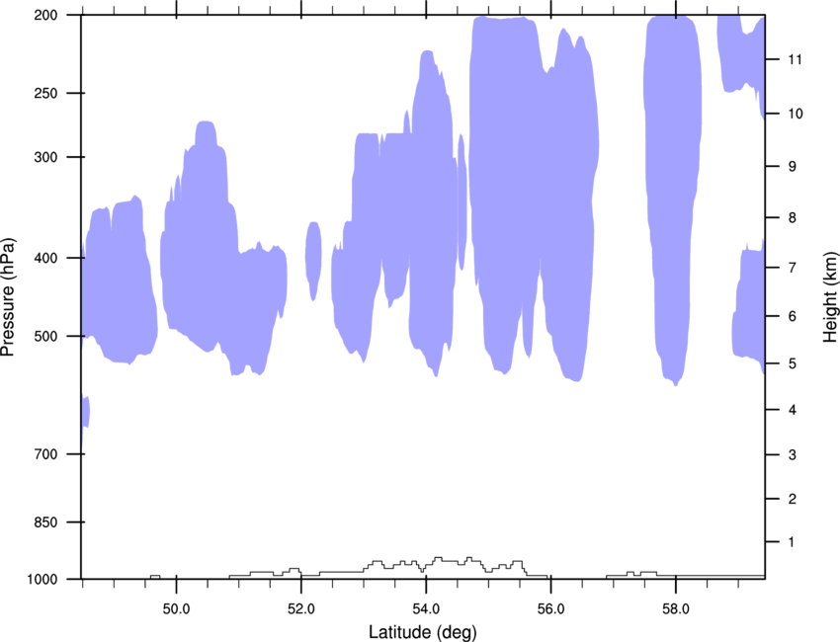Viewport: 840px width, 642px height.
Task: Click the small cloud blob near 52 degrees
Action: coord(313,261)
